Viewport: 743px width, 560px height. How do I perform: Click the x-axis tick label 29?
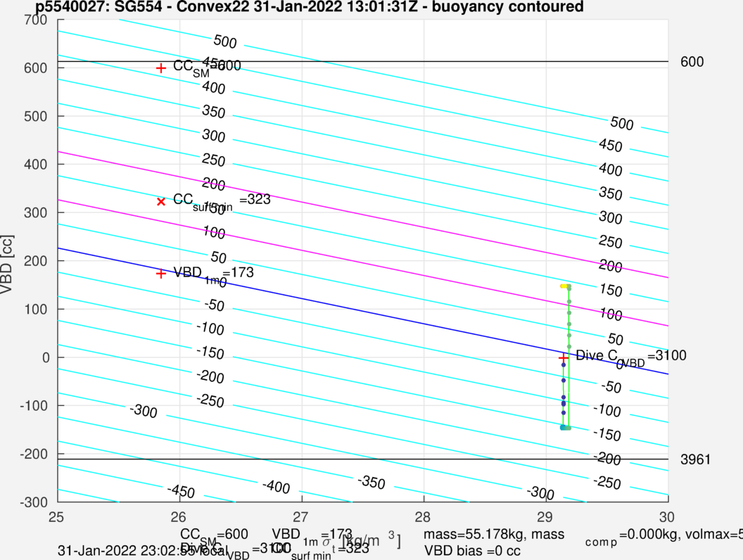[x=545, y=516]
